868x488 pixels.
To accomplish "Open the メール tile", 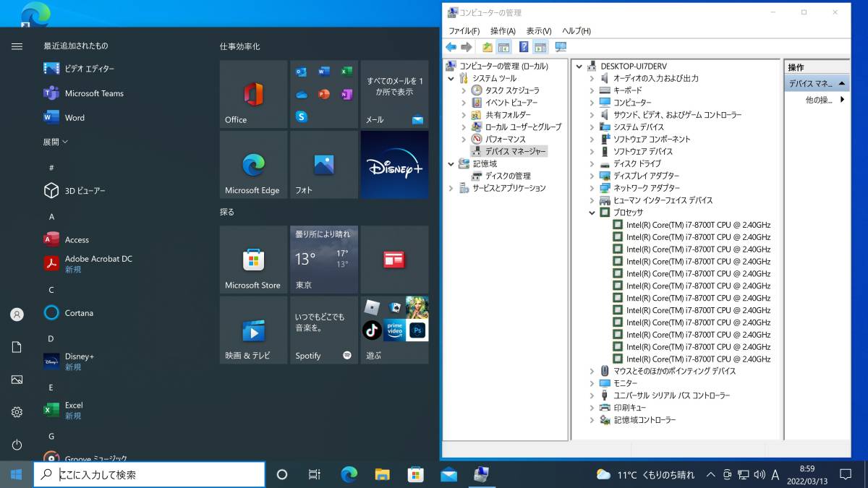I will click(x=394, y=94).
